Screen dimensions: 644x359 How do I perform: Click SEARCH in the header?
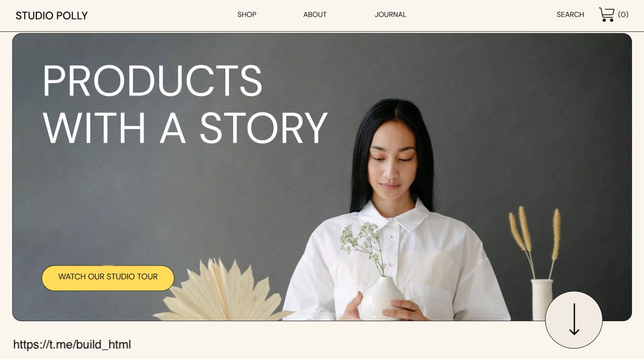pyautogui.click(x=570, y=15)
